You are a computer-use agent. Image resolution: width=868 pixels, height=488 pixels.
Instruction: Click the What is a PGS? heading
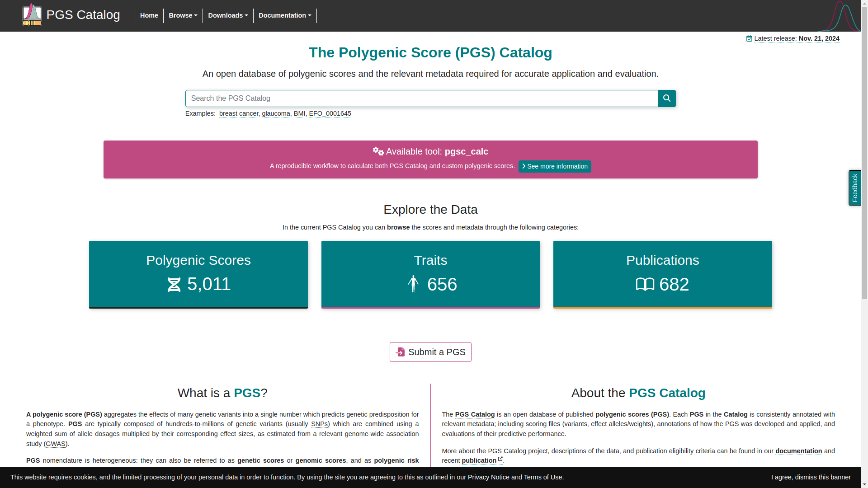[222, 393]
